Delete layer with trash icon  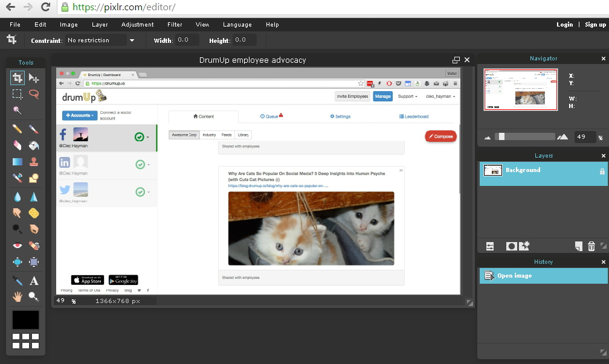[x=591, y=246]
